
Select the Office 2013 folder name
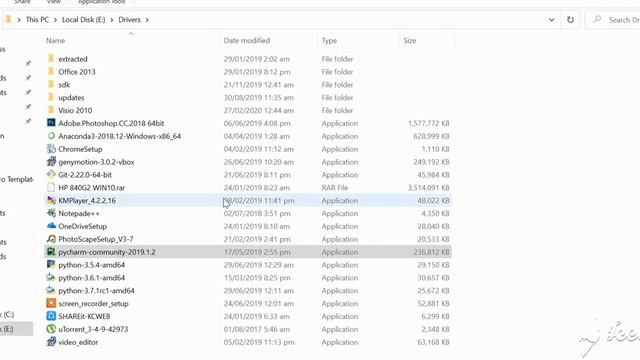(77, 71)
